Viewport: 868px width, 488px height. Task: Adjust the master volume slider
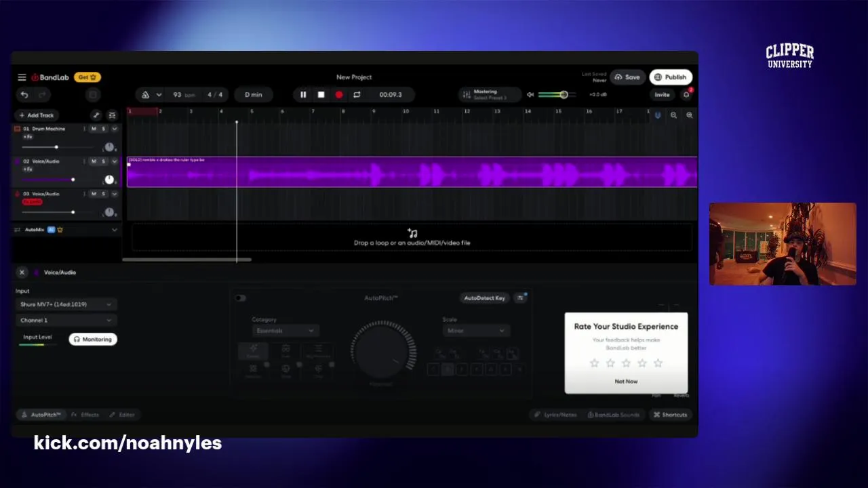coord(557,95)
